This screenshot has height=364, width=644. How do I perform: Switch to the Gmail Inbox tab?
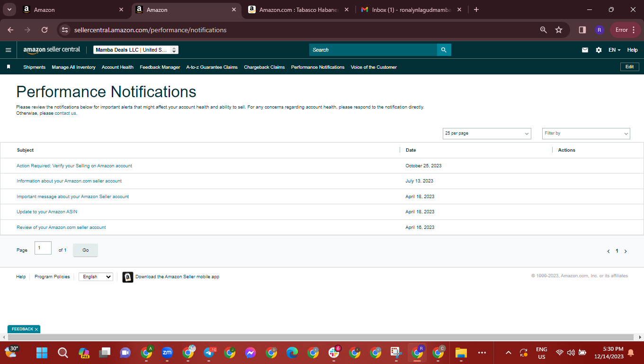(411, 9)
